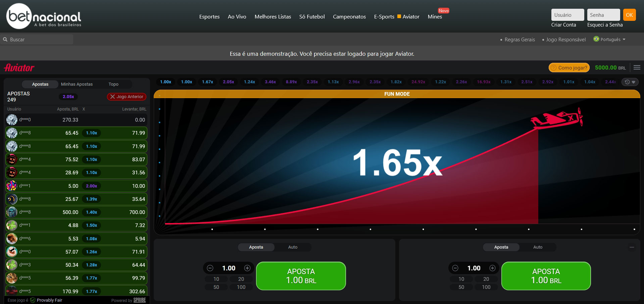Open the round history clock dropdown
This screenshot has width=644, height=304.
630,82
